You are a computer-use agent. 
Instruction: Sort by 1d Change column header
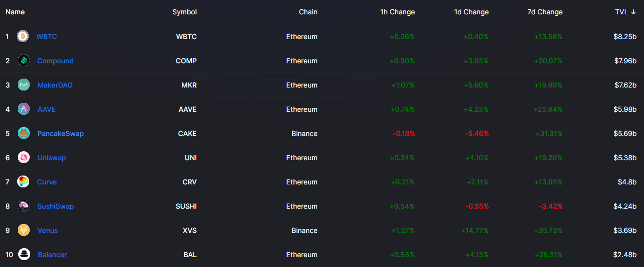click(x=472, y=12)
